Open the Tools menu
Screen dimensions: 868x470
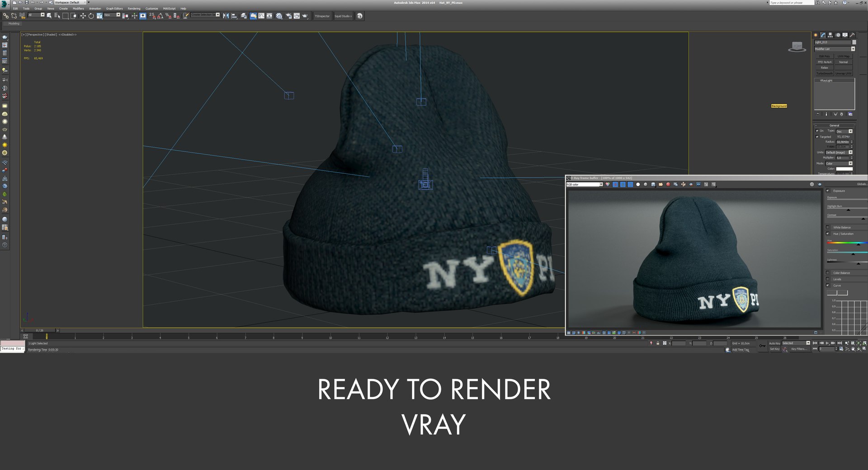click(x=26, y=9)
